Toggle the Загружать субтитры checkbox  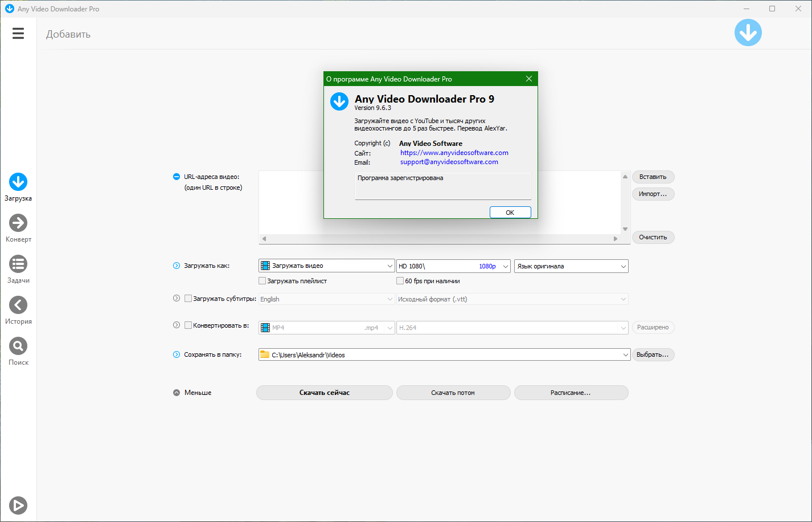point(188,298)
